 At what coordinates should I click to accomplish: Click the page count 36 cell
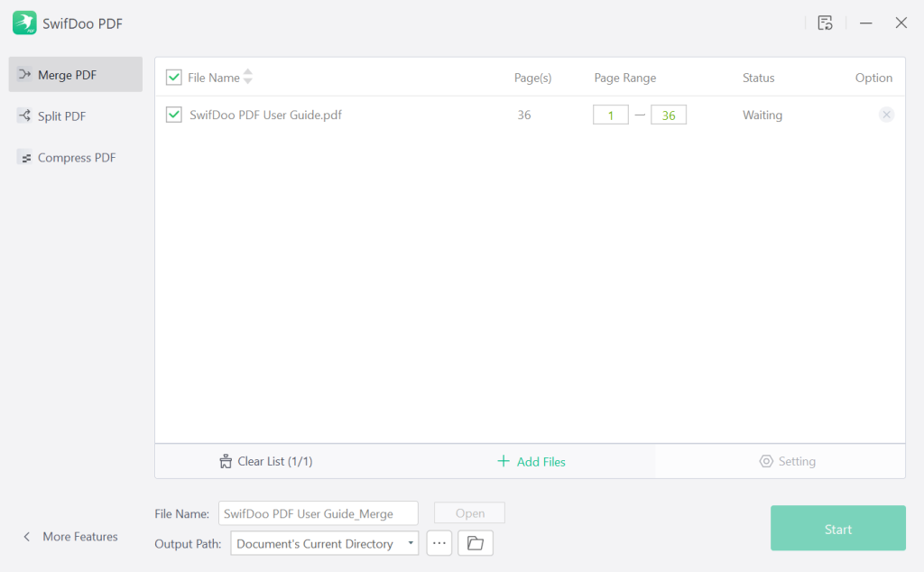pyautogui.click(x=524, y=115)
